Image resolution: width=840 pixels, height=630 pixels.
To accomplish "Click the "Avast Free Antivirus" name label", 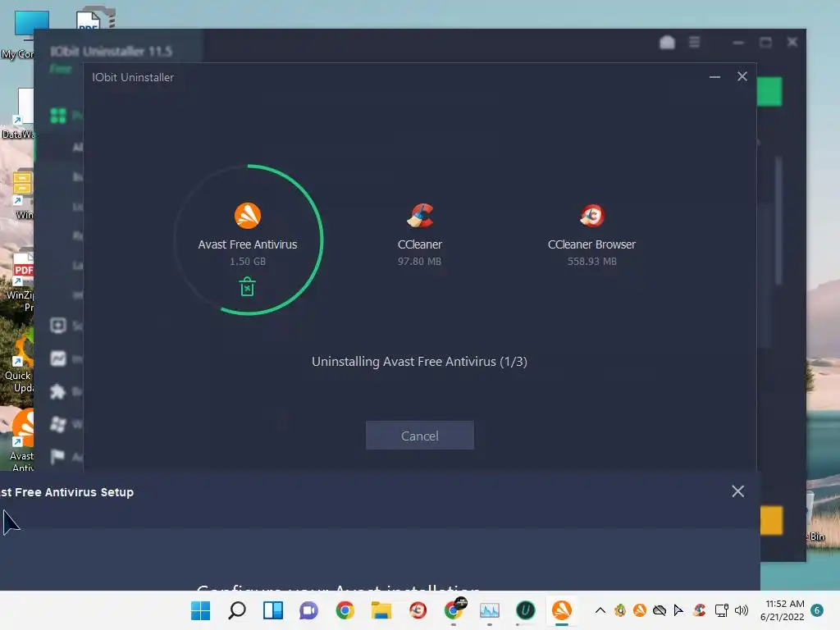I will pyautogui.click(x=248, y=244).
